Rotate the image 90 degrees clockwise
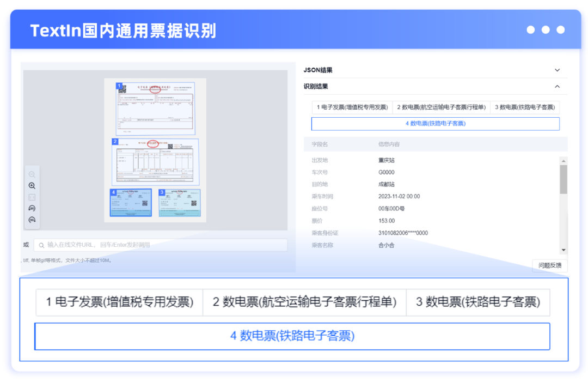Viewport: 588px width, 382px height. pos(32,220)
